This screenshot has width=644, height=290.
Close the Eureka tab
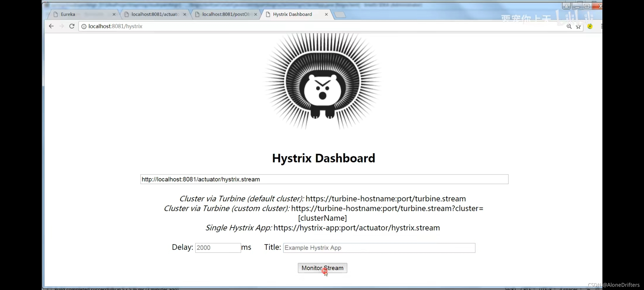(x=114, y=14)
